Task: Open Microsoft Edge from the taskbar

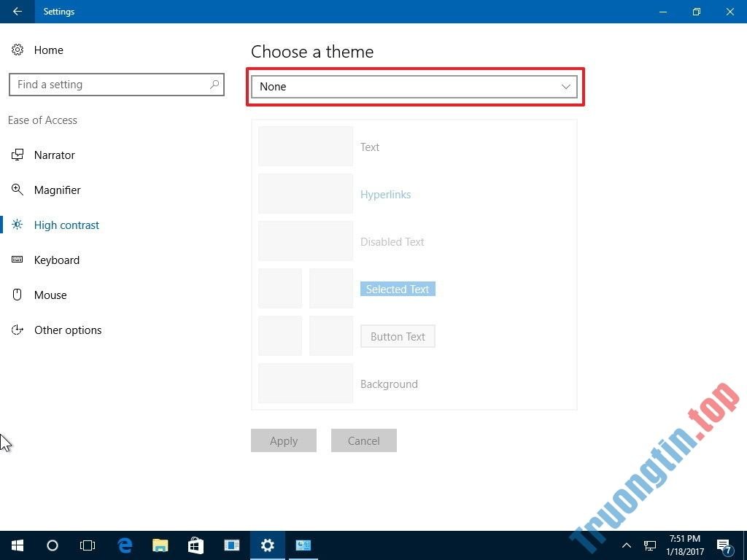Action: coord(125,545)
